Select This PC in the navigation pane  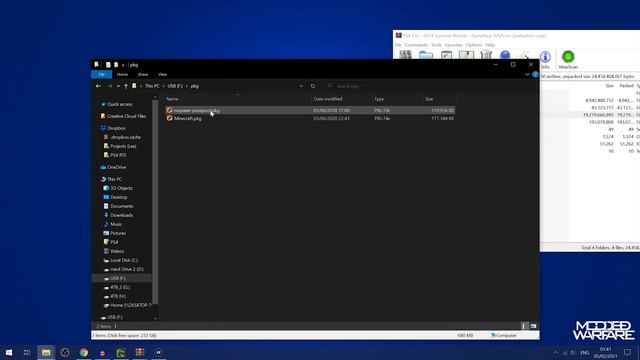click(x=114, y=179)
